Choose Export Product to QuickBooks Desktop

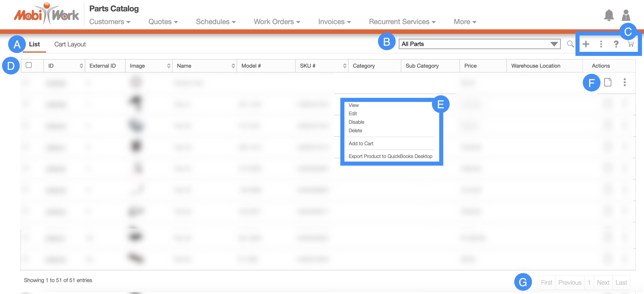coord(390,156)
